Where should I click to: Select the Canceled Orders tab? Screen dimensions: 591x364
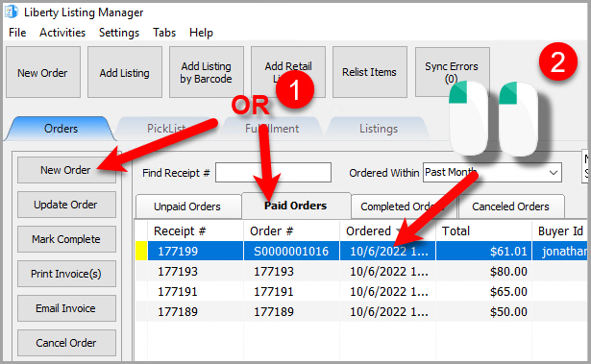tap(510, 206)
